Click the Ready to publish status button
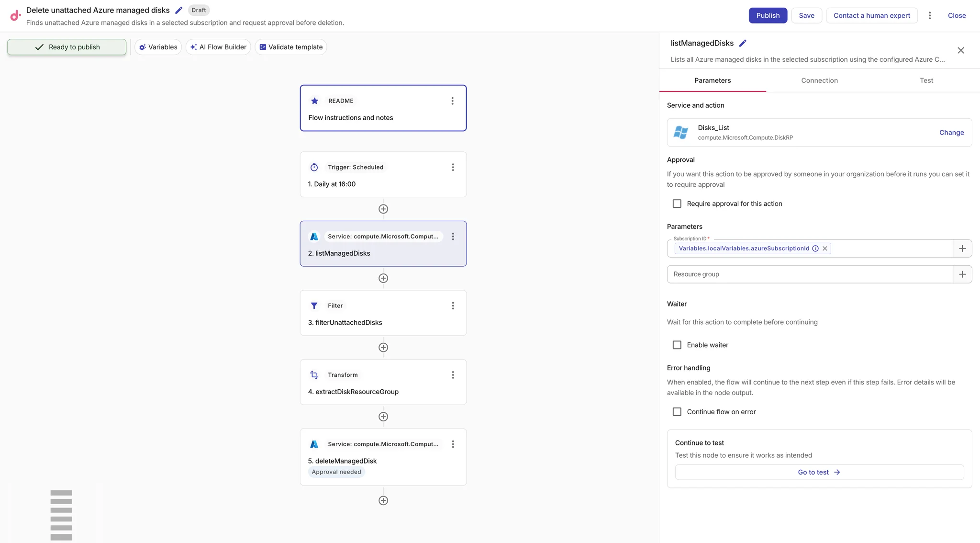Viewport: 980px width, 543px height. (x=67, y=47)
